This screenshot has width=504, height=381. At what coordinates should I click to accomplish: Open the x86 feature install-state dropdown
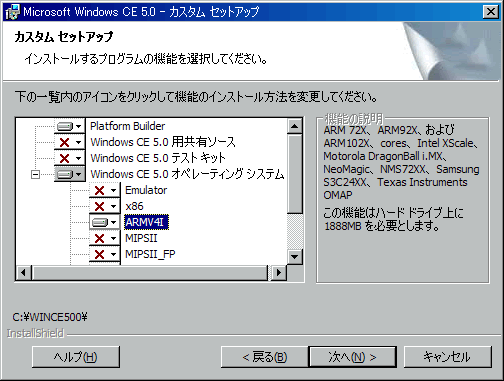pos(104,206)
